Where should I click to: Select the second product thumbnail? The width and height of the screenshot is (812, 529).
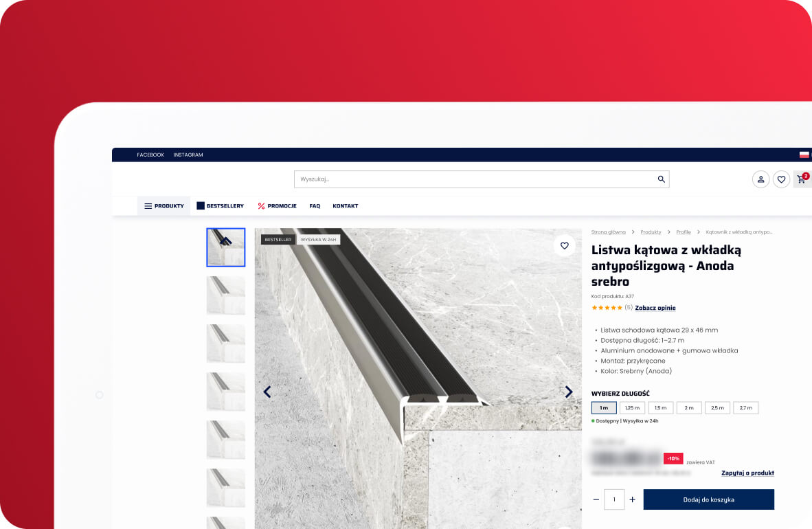pyautogui.click(x=226, y=295)
